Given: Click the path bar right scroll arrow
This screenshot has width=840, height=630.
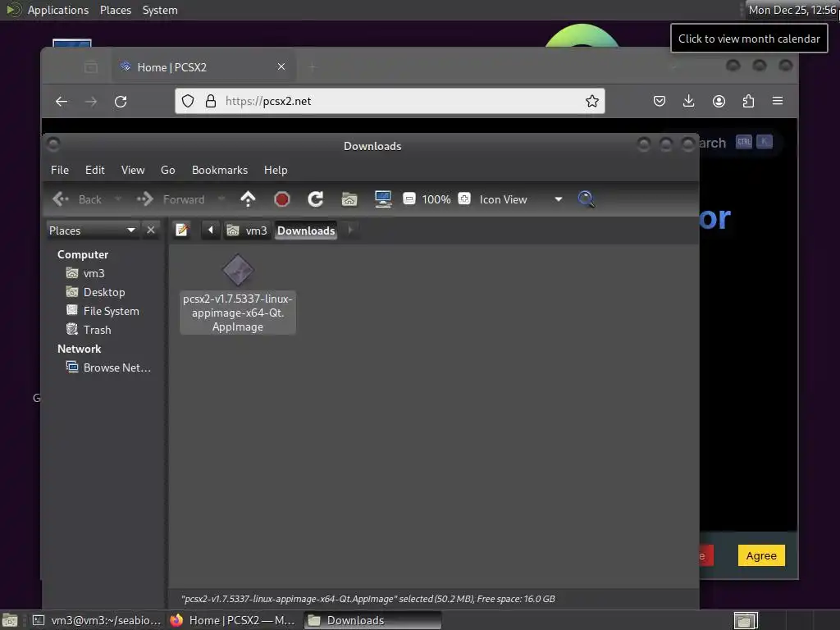Looking at the screenshot, I should pos(350,231).
